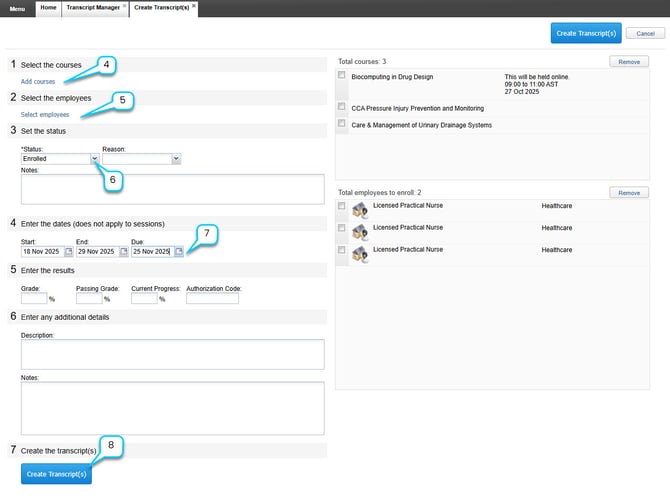The width and height of the screenshot is (670, 499).
Task: Remove selected courses with the Remove button
Action: (628, 61)
